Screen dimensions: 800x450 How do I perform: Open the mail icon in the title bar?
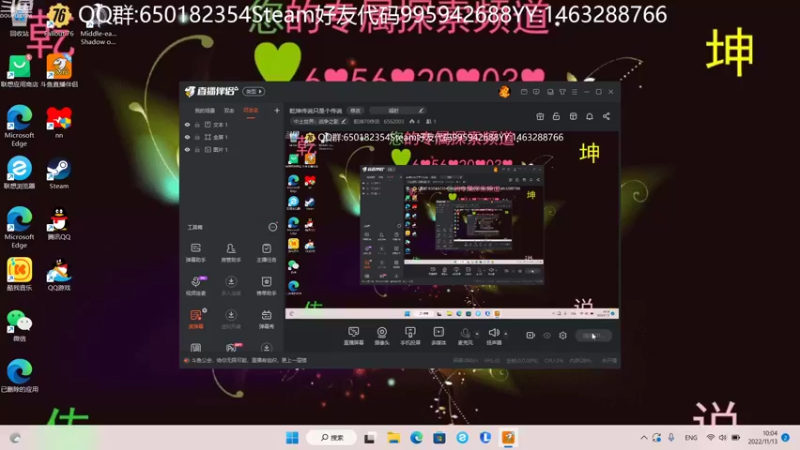(524, 92)
